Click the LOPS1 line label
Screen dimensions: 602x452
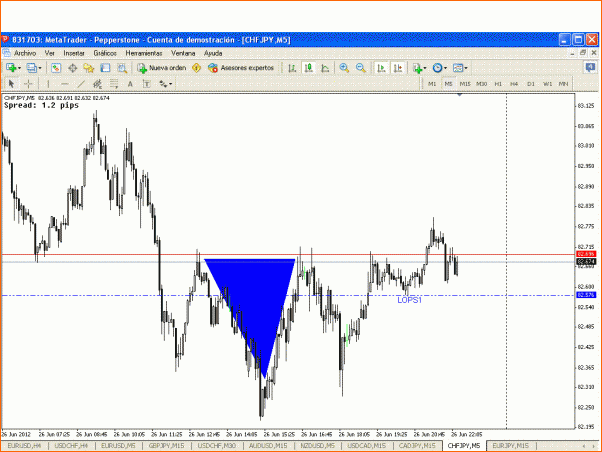pos(409,300)
